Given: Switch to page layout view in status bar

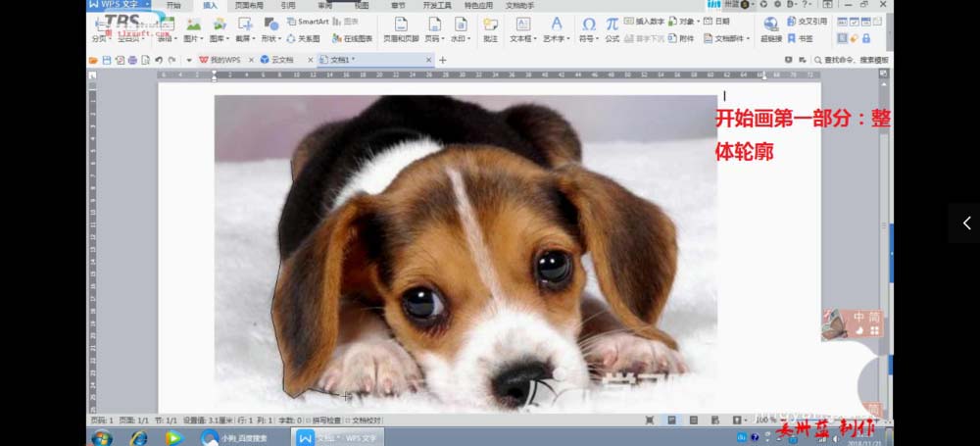Looking at the screenshot, I should click(x=672, y=421).
